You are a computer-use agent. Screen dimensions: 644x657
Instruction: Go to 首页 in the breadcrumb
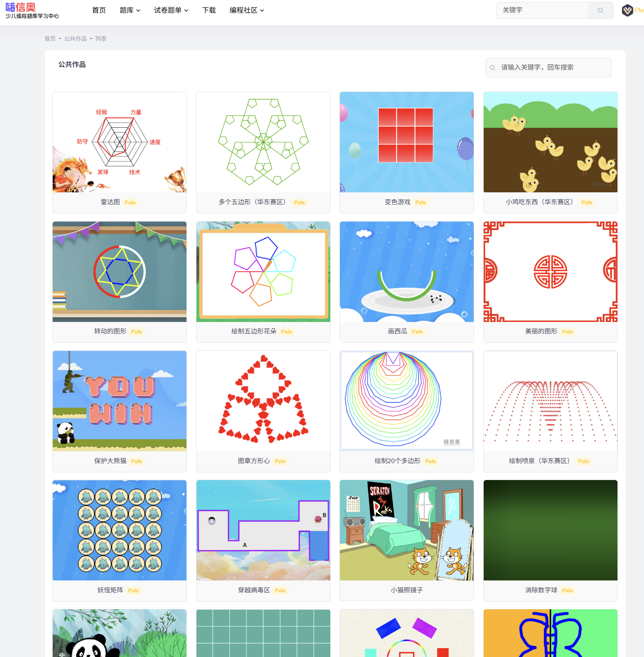(50, 39)
